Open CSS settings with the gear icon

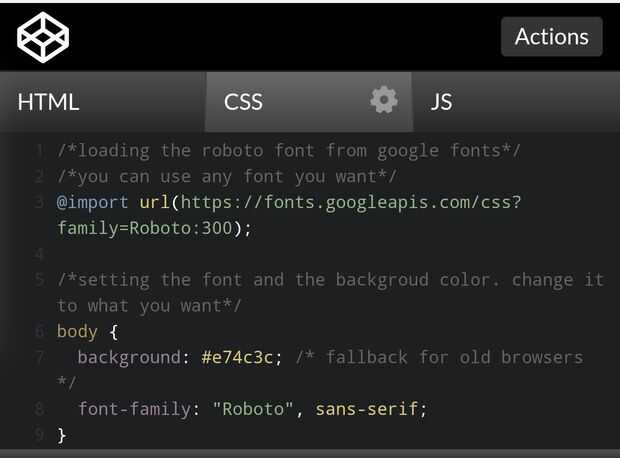[x=384, y=100]
